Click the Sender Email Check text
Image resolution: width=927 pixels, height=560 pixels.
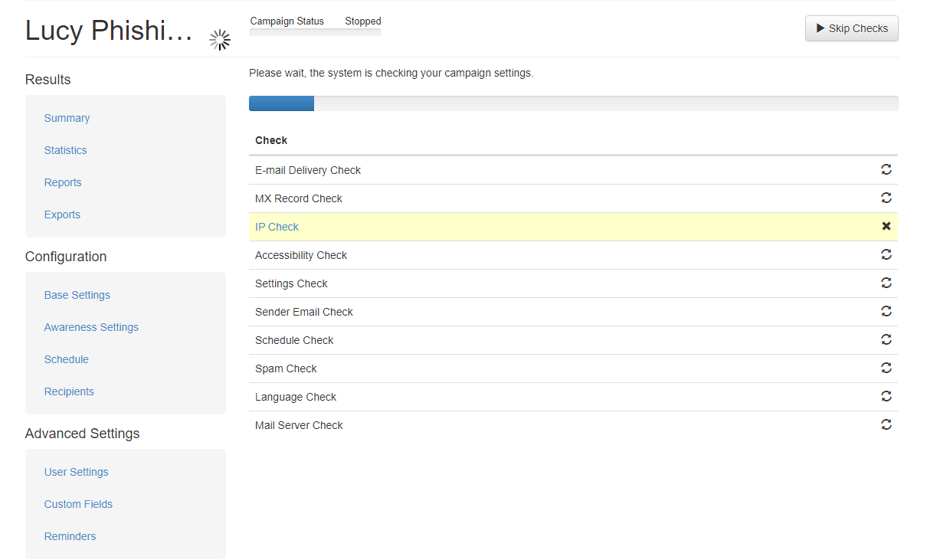pos(304,312)
